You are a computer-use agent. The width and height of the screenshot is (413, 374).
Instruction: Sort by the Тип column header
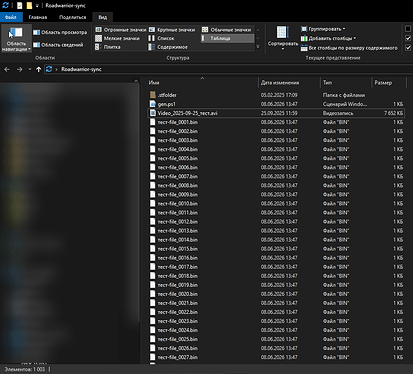pos(345,82)
